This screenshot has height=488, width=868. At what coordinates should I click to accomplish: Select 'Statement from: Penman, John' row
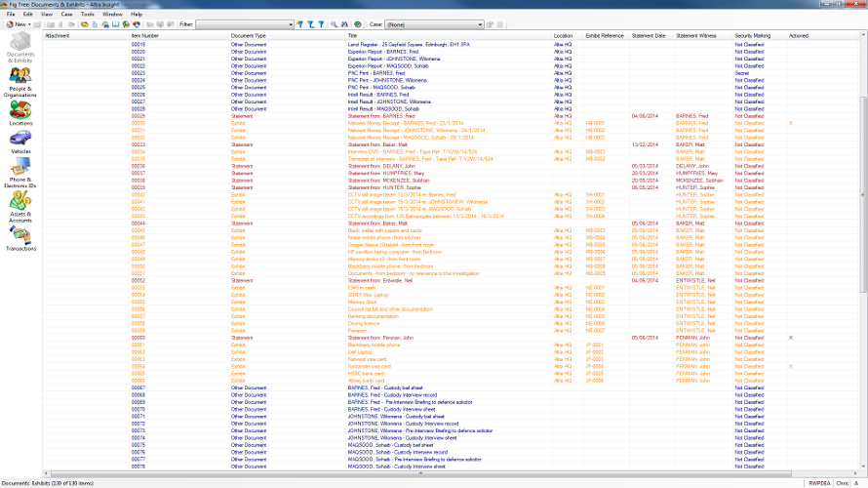450,338
